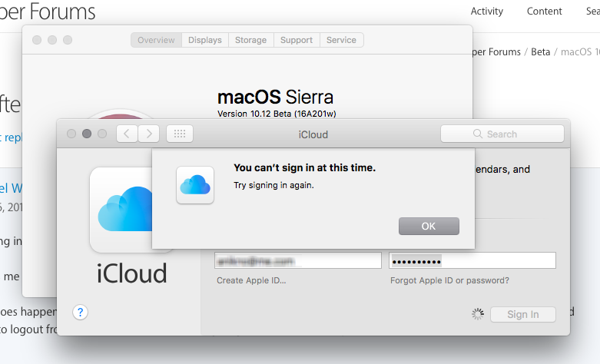Click OK in the sign-in error dialog
Viewport: 600px width, 364px height.
pyautogui.click(x=429, y=227)
